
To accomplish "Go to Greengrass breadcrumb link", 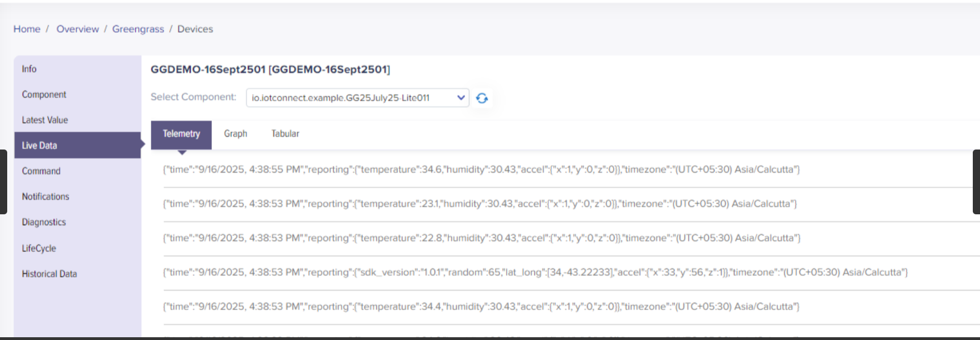I will pos(138,29).
